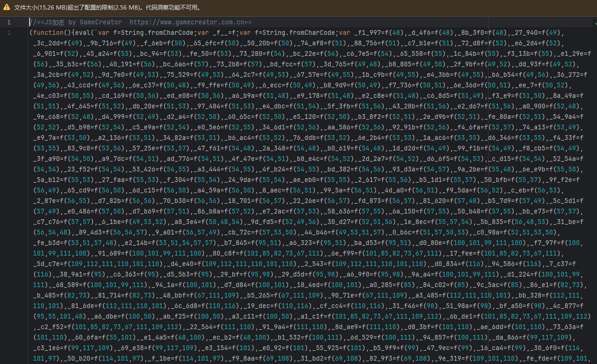Click line number 1 in the gutter
This screenshot has width=597, height=364.
(9, 22)
